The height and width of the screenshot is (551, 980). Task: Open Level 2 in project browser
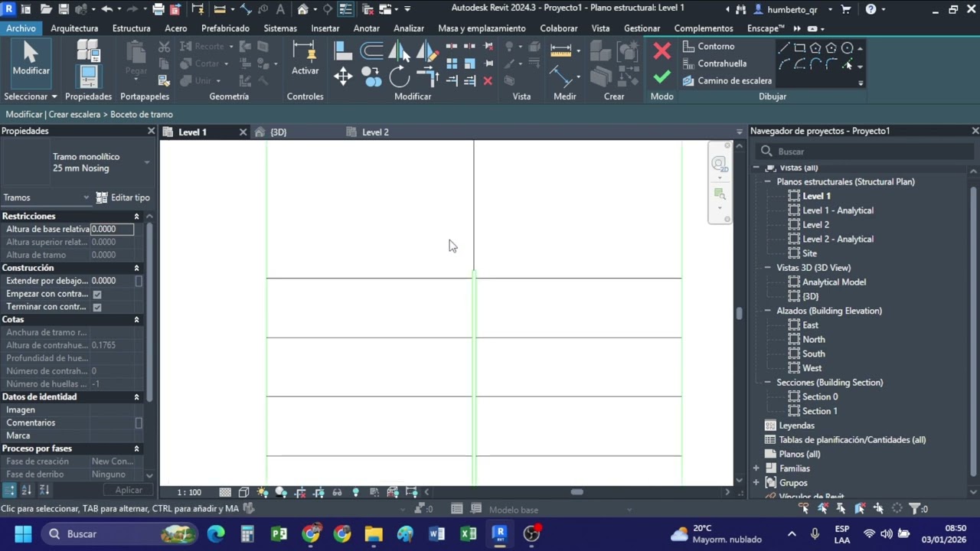(815, 225)
